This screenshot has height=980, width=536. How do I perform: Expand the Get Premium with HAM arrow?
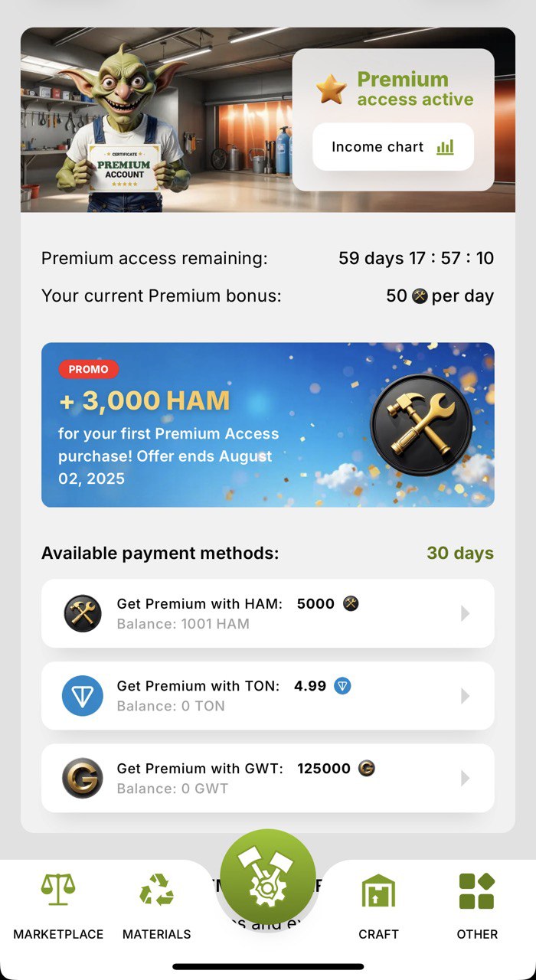point(465,613)
